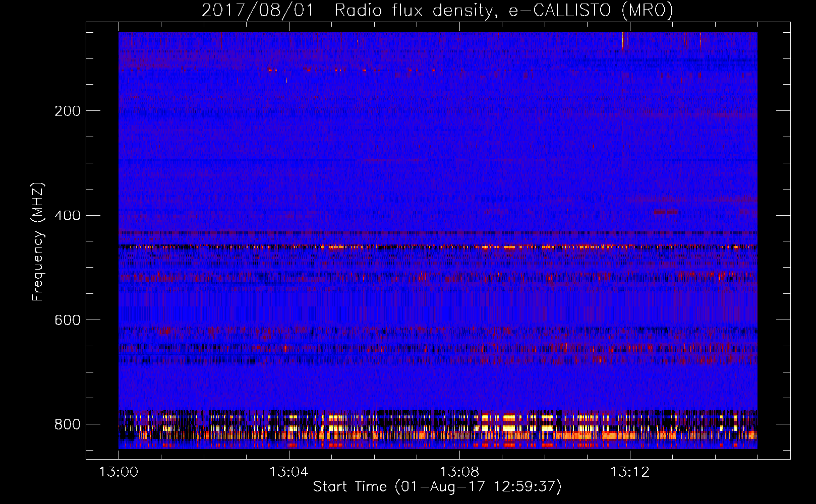The height and width of the screenshot is (504, 816).
Task: Click the plot title 'Radio flux density, e-CALLISTO (MRO)'
Action: click(504, 11)
